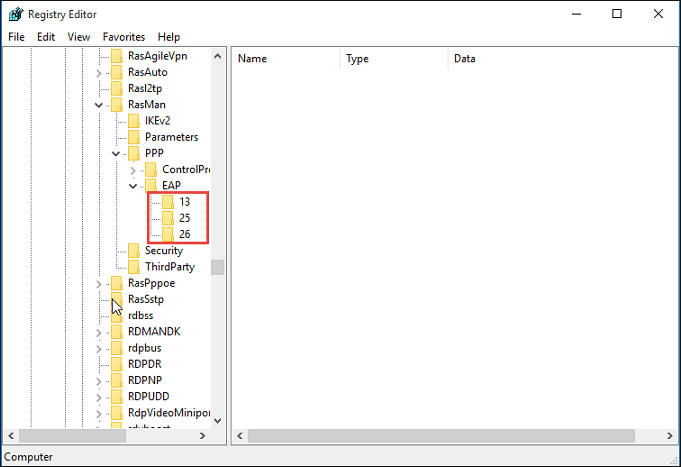Image resolution: width=681 pixels, height=467 pixels.
Task: Click the ThirdParty folder icon
Action: coord(134,267)
